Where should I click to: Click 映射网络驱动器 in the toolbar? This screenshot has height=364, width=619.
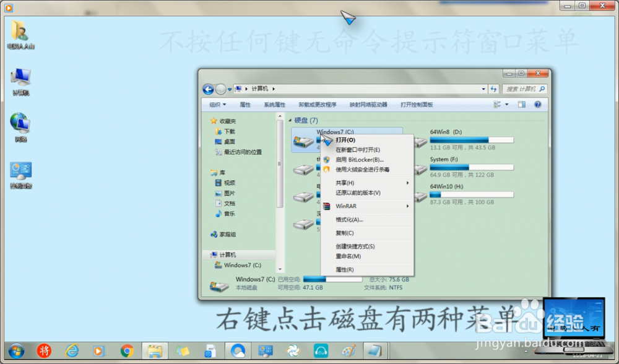(368, 105)
